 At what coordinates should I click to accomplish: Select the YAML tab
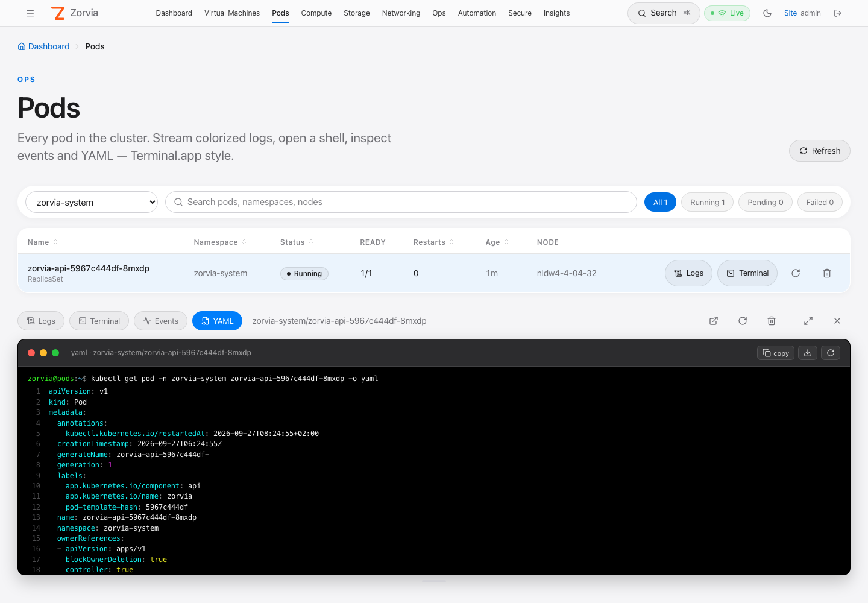point(217,321)
